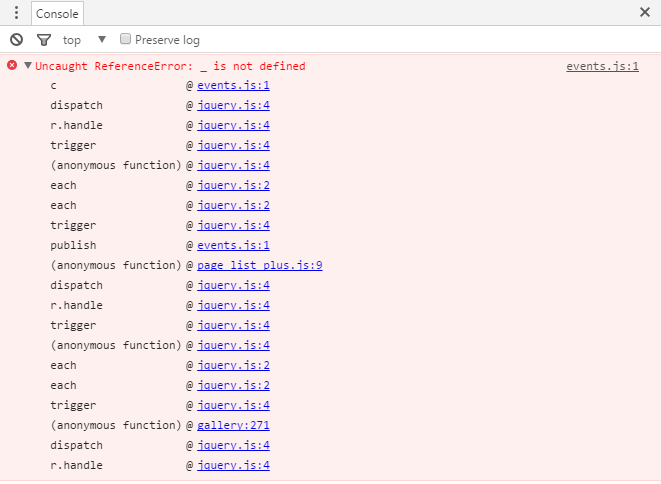Open jquery.js:4 link beside first r.handle
The width and height of the screenshot is (661, 484).
click(x=233, y=125)
